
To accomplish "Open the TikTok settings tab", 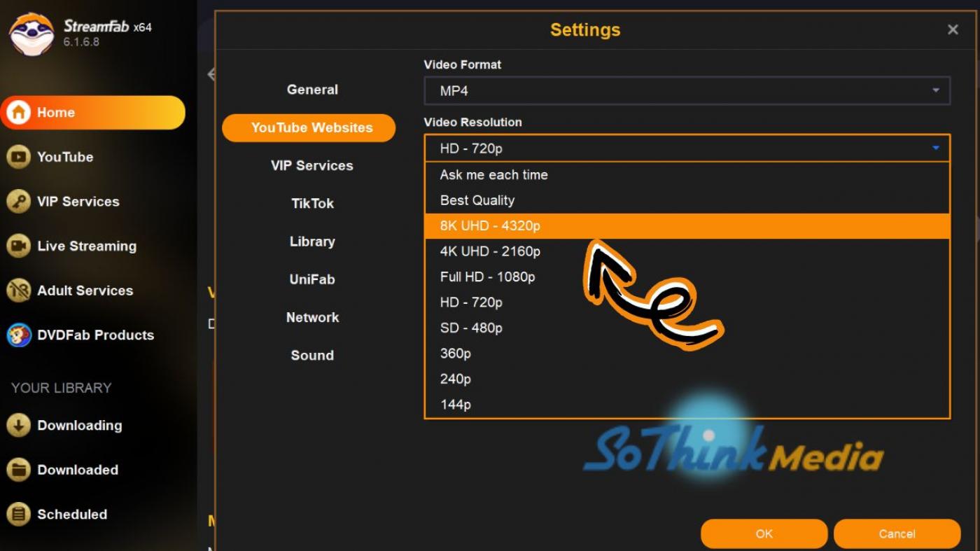I will tap(312, 203).
